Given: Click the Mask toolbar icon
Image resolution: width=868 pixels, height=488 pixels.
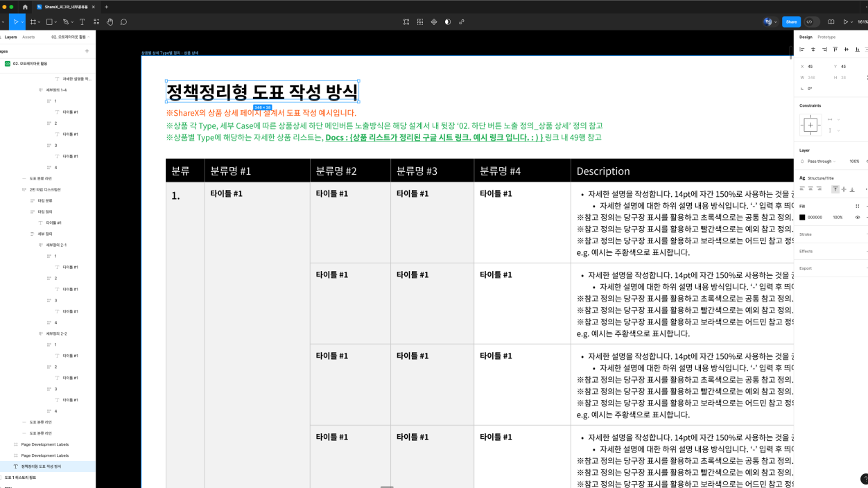Looking at the screenshot, I should point(448,22).
